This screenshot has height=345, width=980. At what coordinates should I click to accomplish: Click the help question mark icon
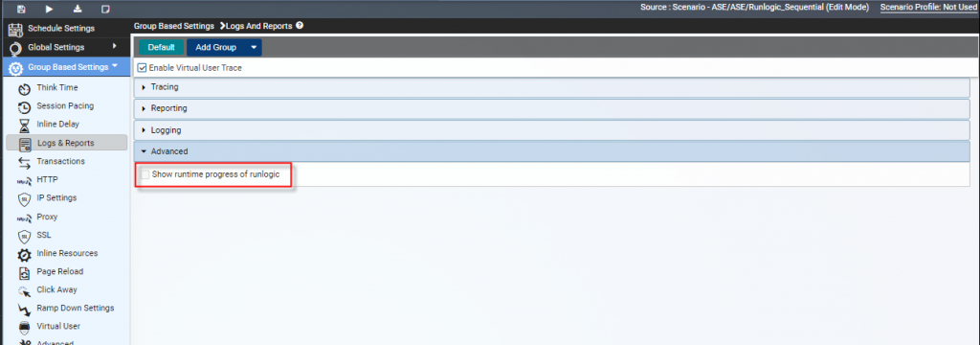tap(300, 26)
